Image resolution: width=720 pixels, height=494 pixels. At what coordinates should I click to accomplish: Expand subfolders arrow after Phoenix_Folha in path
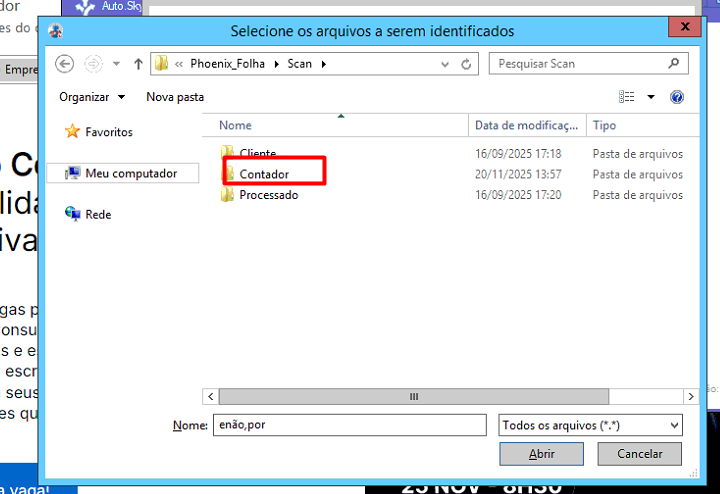[x=276, y=64]
